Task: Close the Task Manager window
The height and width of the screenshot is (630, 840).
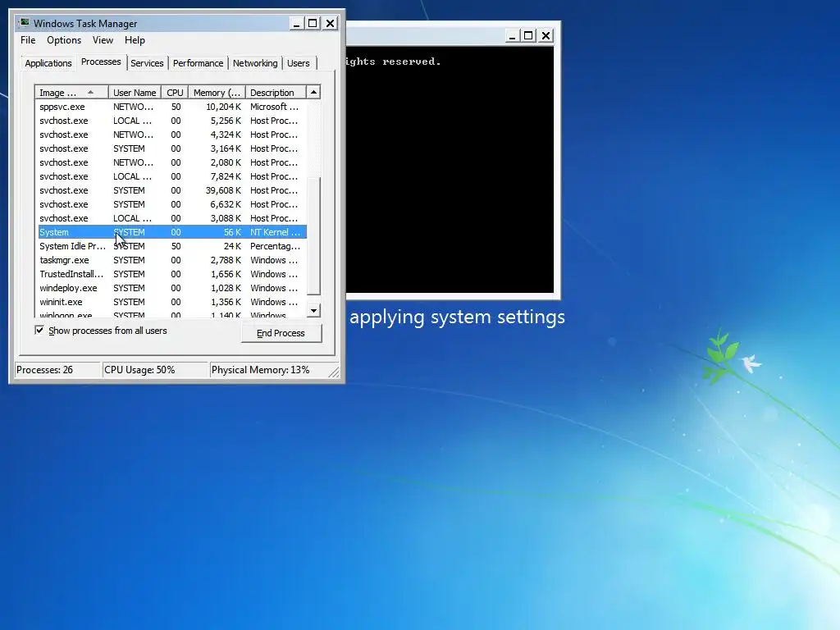Action: pos(330,24)
